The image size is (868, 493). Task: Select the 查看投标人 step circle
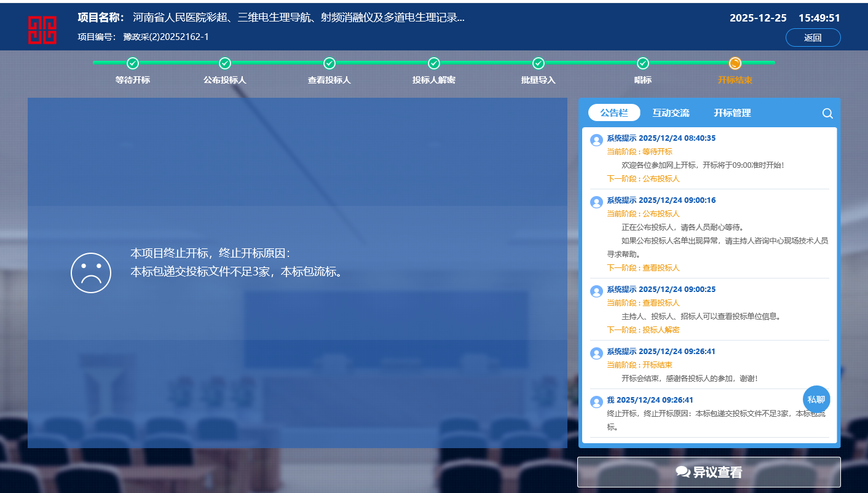pyautogui.click(x=329, y=63)
